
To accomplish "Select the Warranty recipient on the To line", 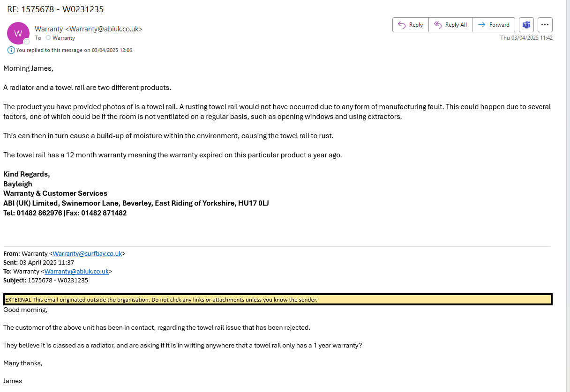I will click(64, 38).
